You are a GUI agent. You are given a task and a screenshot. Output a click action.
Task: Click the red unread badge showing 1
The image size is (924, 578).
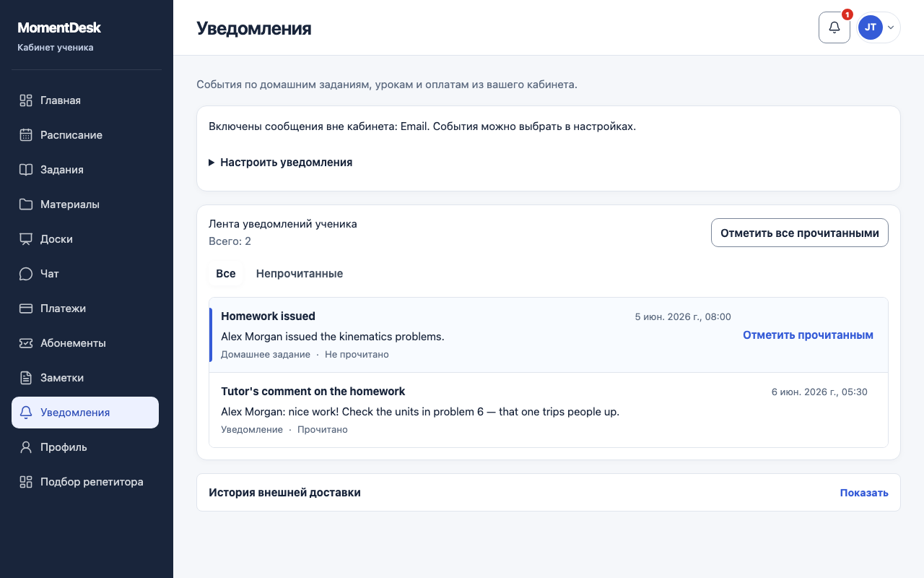847,14
